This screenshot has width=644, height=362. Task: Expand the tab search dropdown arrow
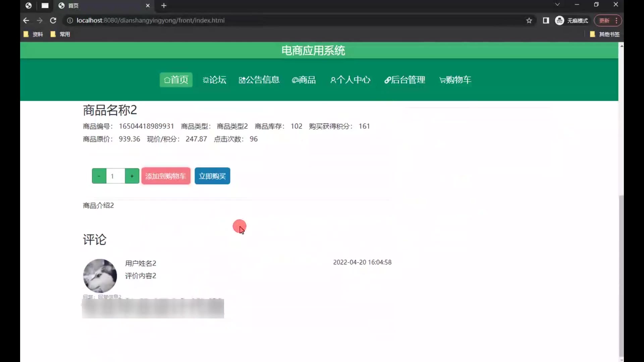click(557, 5)
